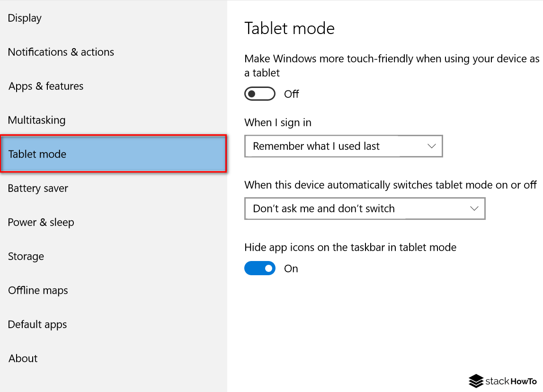Open the Apps & features section

45,86
